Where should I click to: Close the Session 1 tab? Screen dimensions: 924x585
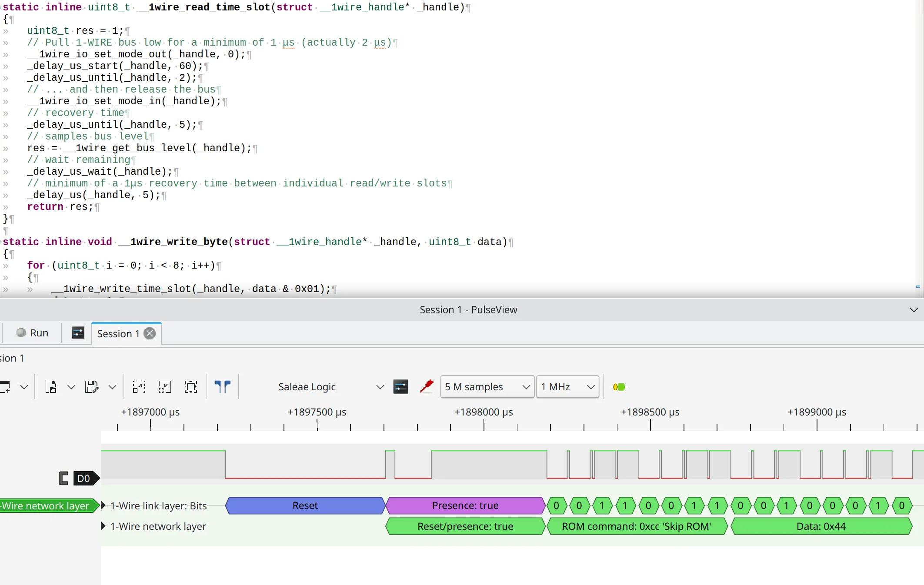(x=150, y=334)
